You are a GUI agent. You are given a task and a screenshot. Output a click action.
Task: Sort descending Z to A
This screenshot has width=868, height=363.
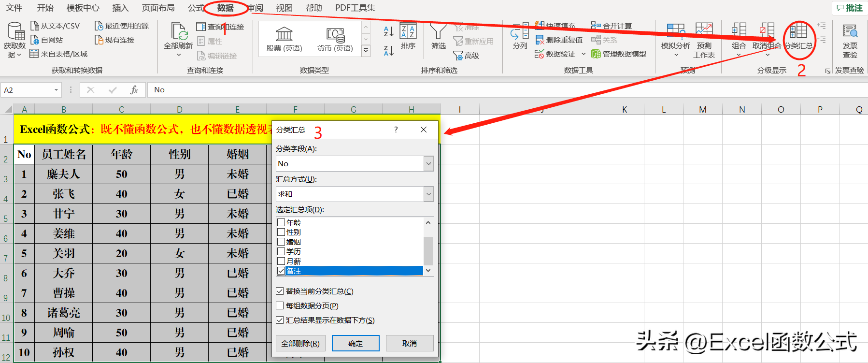pos(388,50)
